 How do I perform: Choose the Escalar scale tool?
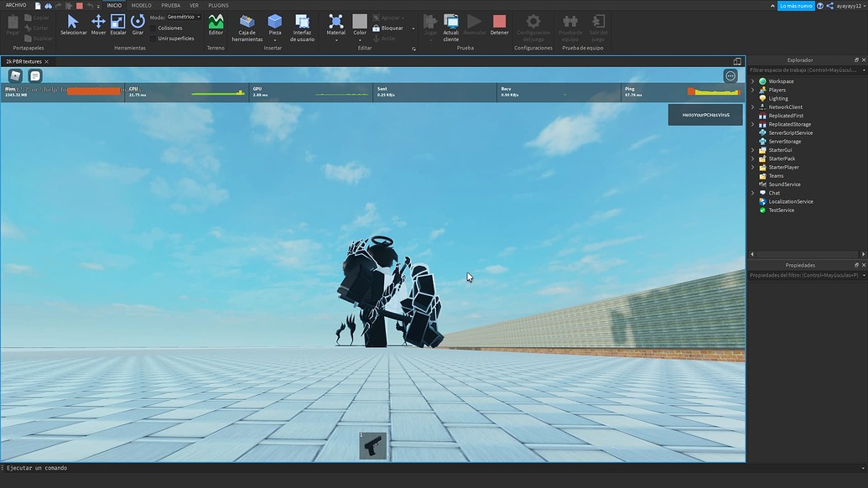coord(118,25)
